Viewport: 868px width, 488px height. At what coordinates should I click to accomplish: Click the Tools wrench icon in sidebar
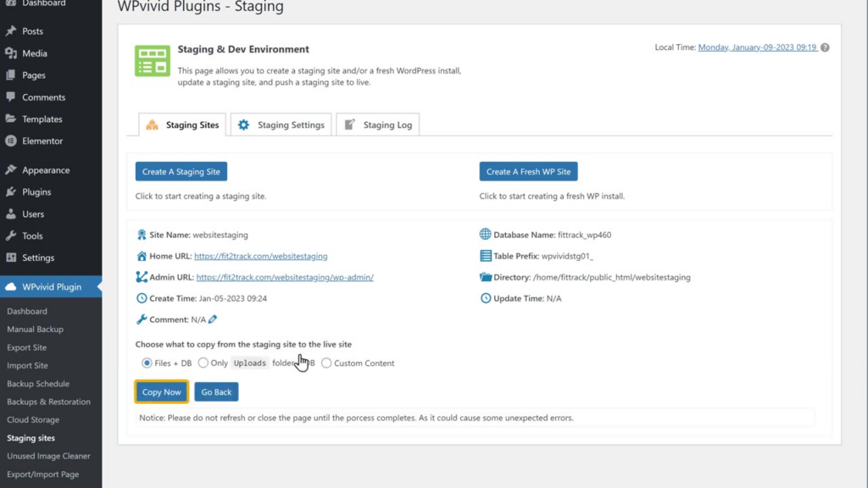click(x=11, y=236)
